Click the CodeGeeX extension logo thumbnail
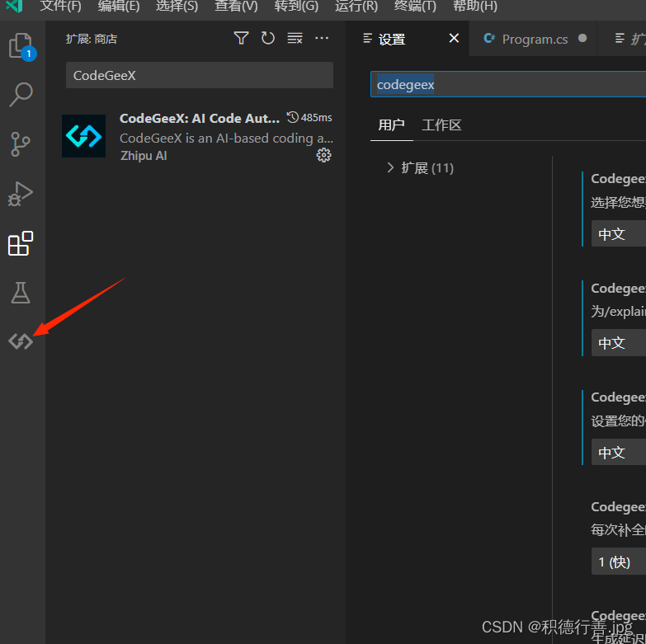Image resolution: width=646 pixels, height=644 pixels. [x=83, y=136]
